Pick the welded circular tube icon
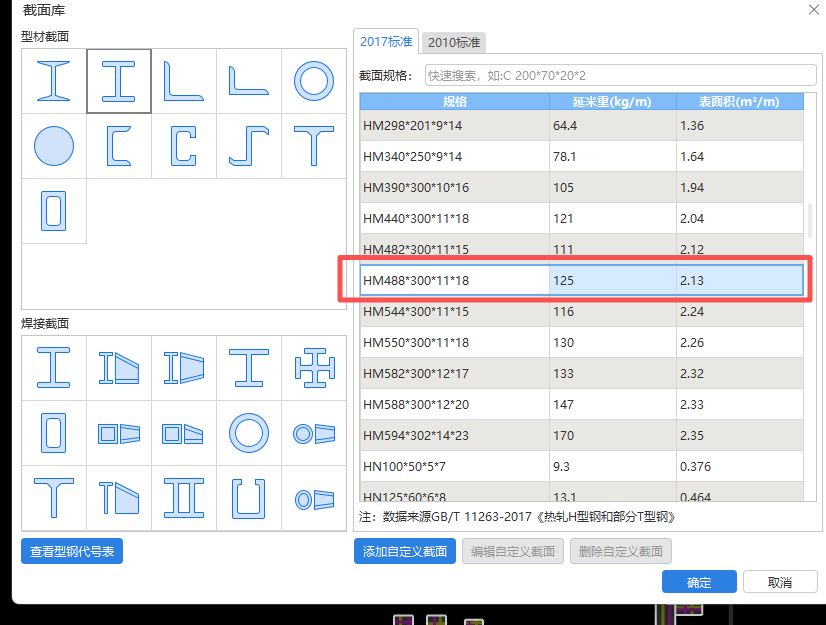The height and width of the screenshot is (625, 826). coord(249,433)
